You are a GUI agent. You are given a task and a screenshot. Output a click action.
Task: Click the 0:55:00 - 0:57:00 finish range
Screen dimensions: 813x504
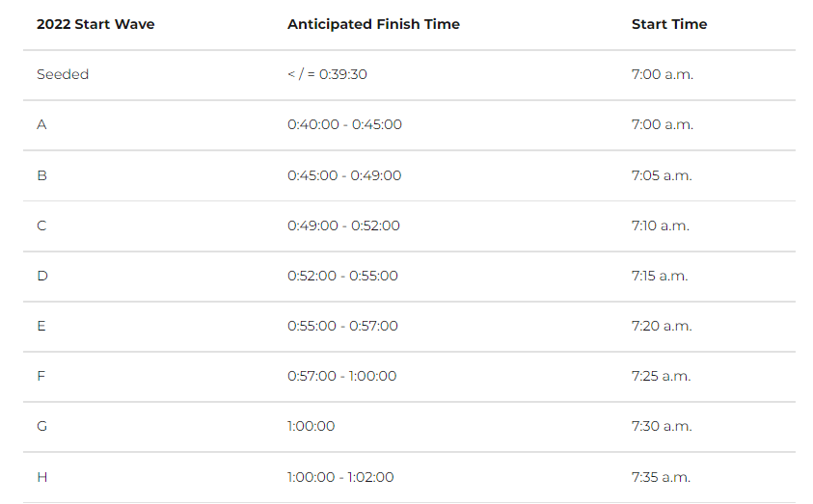[342, 326]
